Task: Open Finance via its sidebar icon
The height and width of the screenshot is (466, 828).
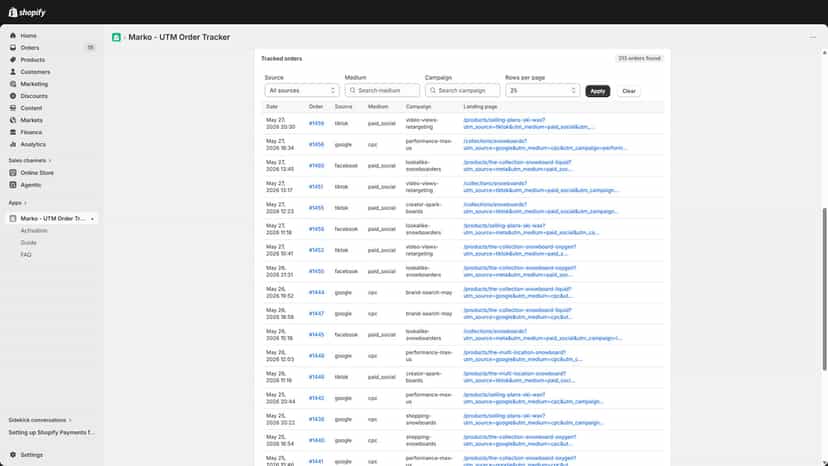Action: click(x=13, y=132)
